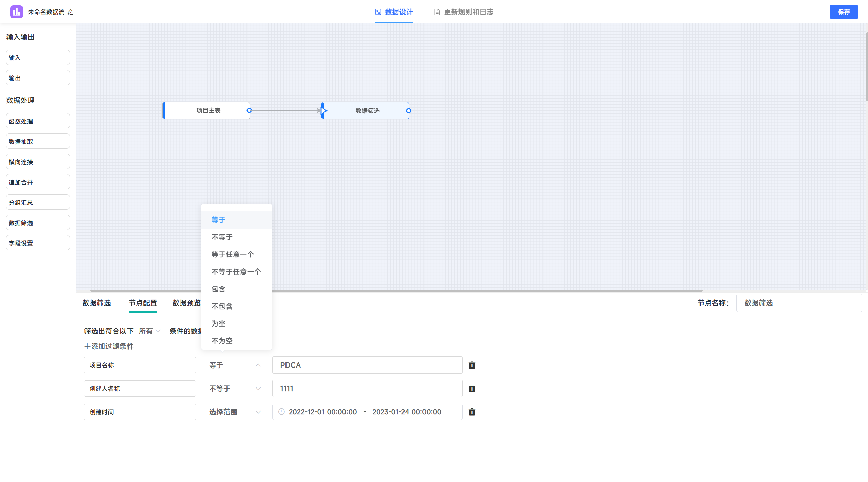This screenshot has height=482, width=868.
Task: Choose 为空 option
Action: pos(237,323)
